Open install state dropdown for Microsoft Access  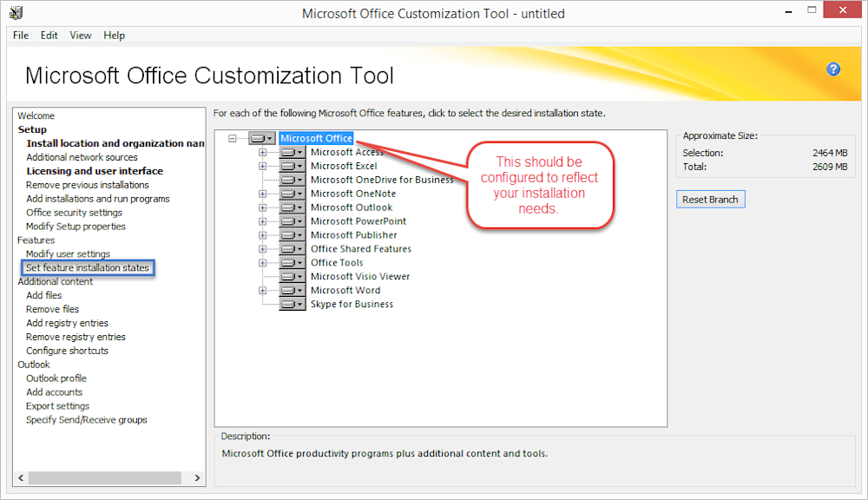pyautogui.click(x=293, y=152)
